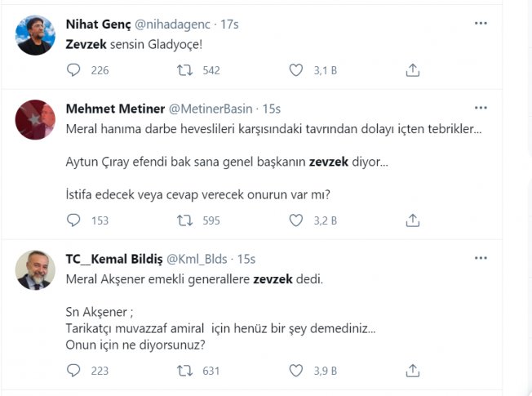Retweet TC__Kemal Bildiş's tweet
Viewport: 532px width, 396px height.
184,371
